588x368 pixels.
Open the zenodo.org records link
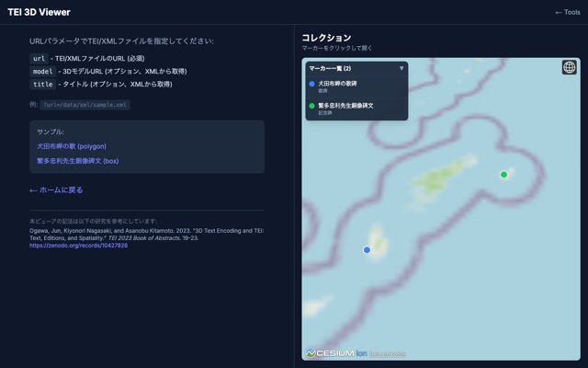click(x=78, y=246)
